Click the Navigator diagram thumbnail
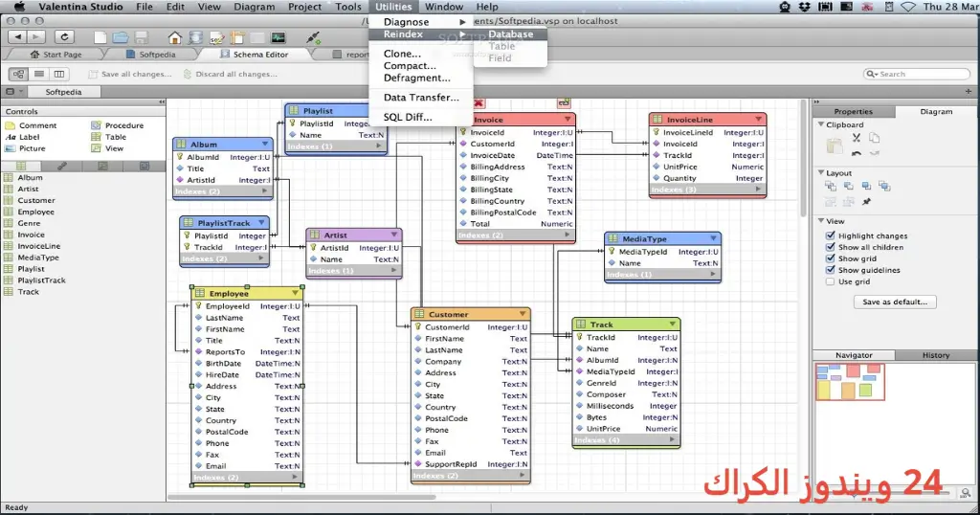The width and height of the screenshot is (980, 515). 850,382
